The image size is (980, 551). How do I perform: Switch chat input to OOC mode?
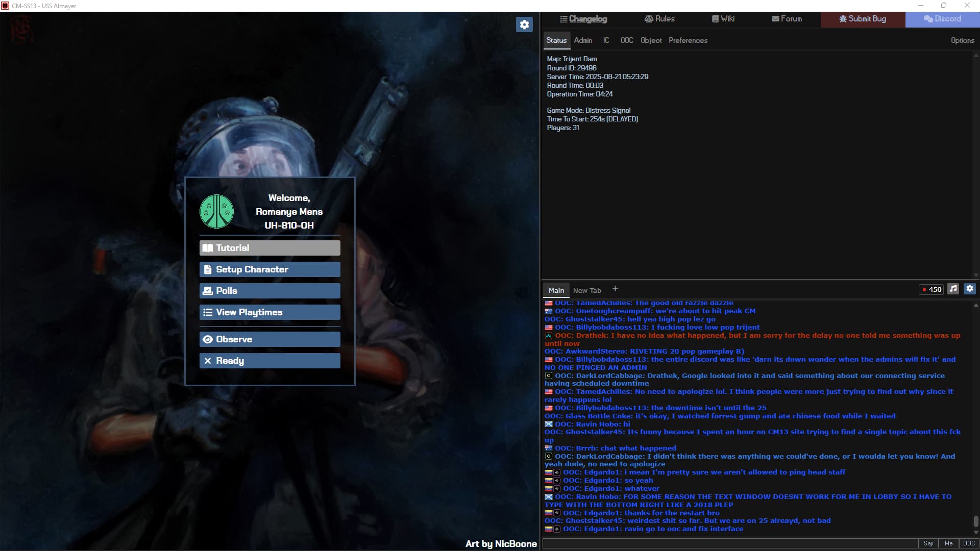click(x=968, y=543)
